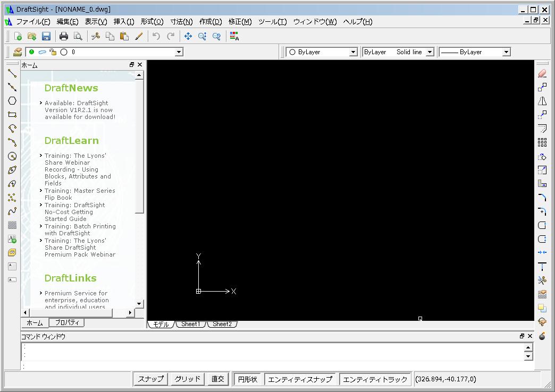Click the Save diskette icon
This screenshot has height=392, width=555.
coord(46,36)
